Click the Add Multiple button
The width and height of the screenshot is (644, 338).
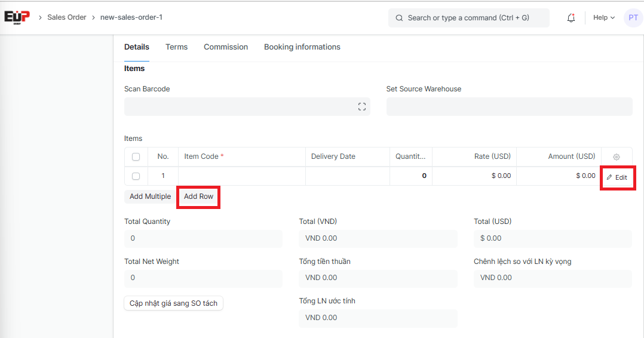(x=150, y=196)
